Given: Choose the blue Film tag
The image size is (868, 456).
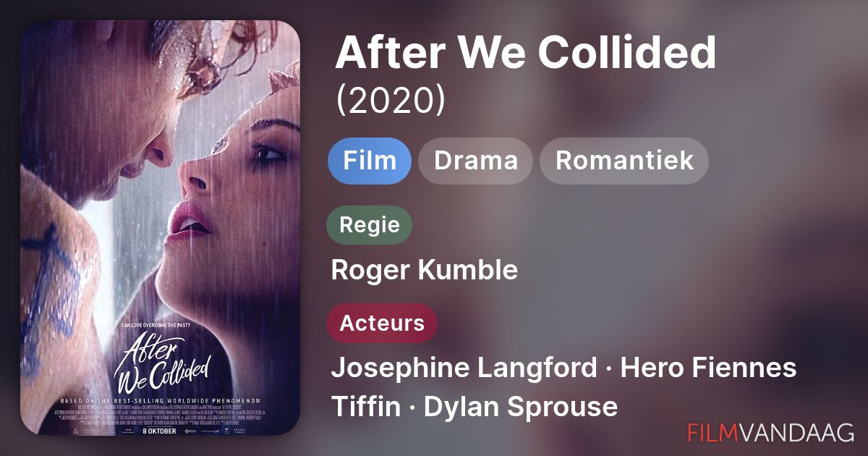Looking at the screenshot, I should 370,161.
